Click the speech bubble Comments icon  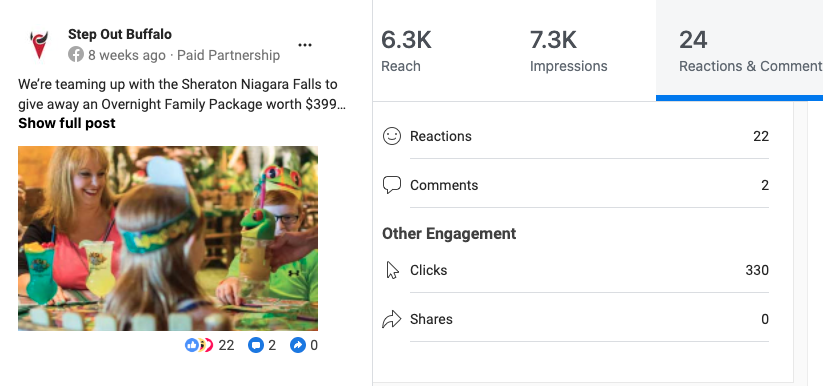(x=392, y=185)
